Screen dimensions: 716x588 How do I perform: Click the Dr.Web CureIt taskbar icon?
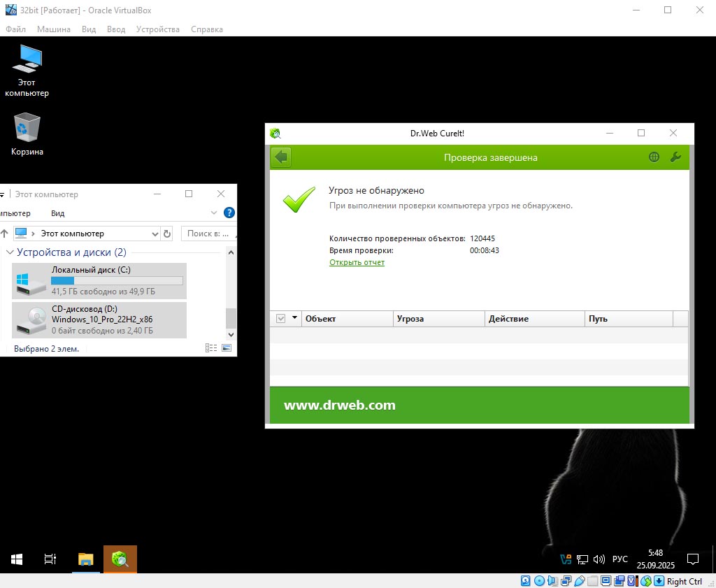coord(120,559)
